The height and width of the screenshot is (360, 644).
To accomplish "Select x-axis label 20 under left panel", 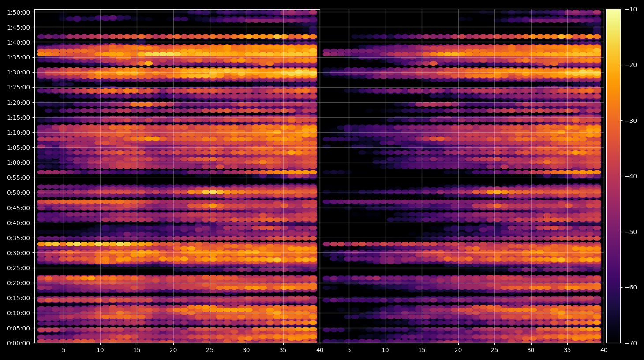I will tap(173, 350).
